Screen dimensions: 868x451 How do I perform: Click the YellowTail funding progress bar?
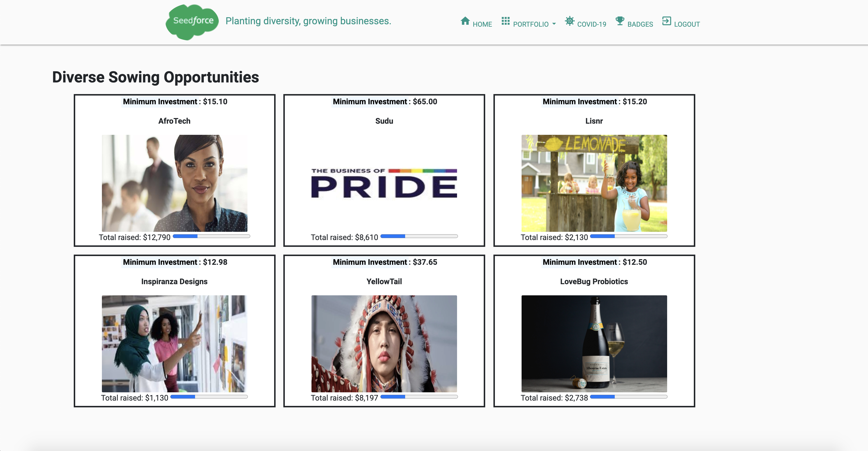419,397
